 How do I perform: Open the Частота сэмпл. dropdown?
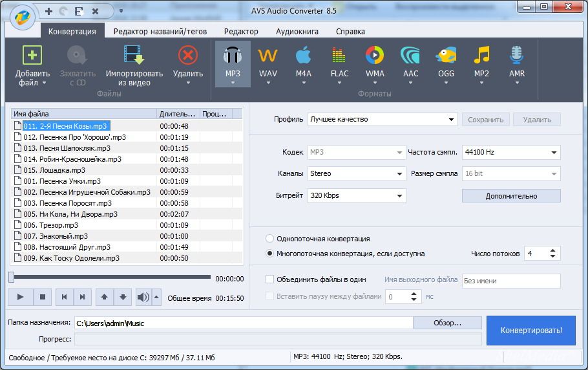click(x=511, y=153)
